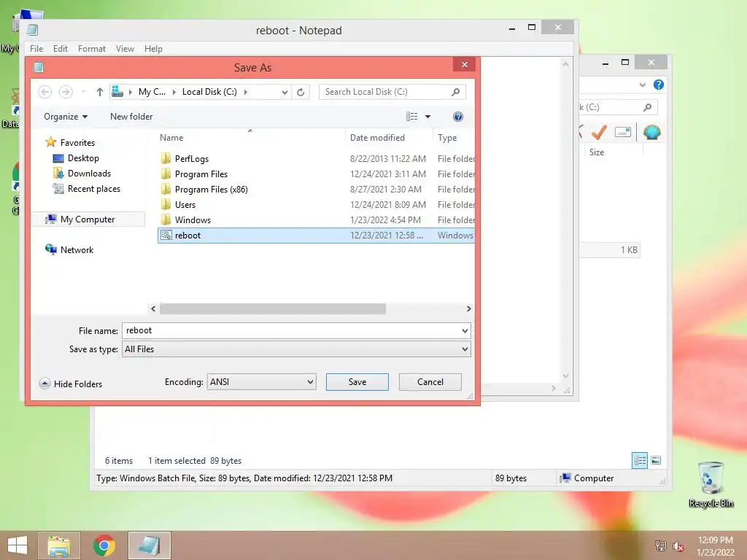Sort by the Name column header
The width and height of the screenshot is (747, 560).
click(x=171, y=138)
